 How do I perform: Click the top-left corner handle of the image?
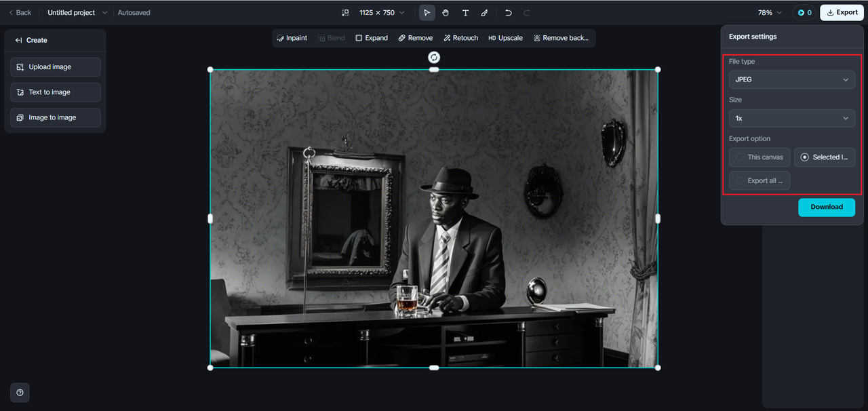pos(210,69)
